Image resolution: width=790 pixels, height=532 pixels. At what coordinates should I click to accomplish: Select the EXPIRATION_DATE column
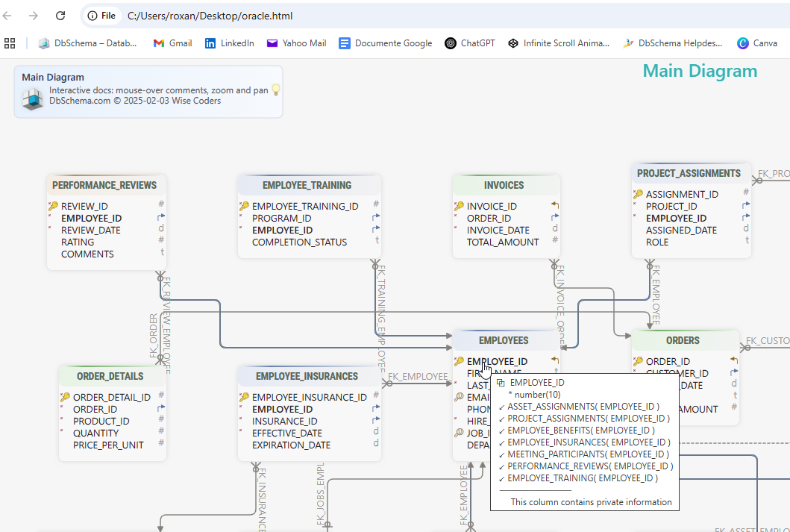click(x=291, y=445)
